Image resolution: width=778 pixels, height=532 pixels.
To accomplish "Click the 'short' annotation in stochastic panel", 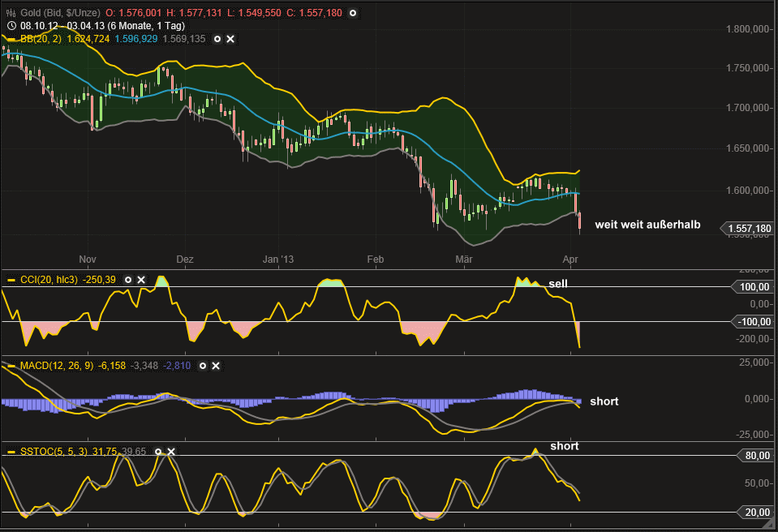I will point(564,446).
